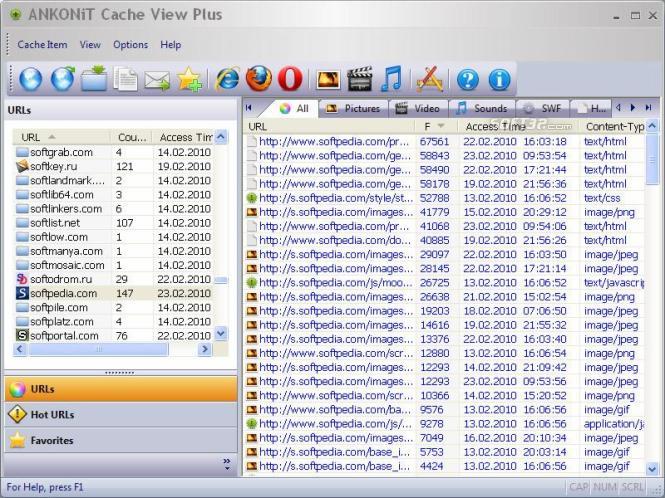This screenshot has width=665, height=498.
Task: Click the send email envelope icon
Action: [x=157, y=80]
